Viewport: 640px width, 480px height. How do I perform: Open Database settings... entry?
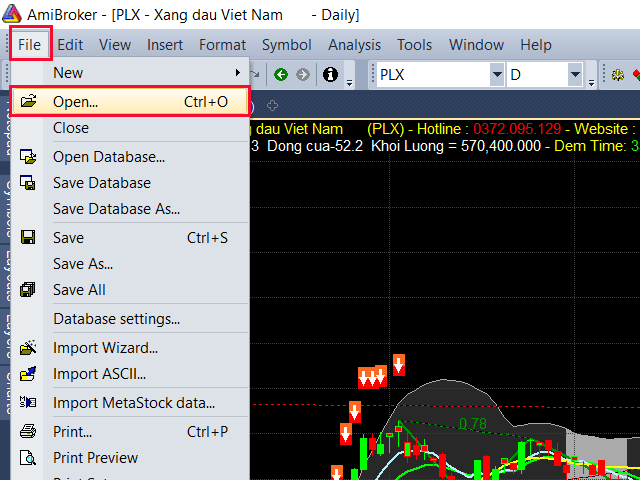click(x=130, y=319)
